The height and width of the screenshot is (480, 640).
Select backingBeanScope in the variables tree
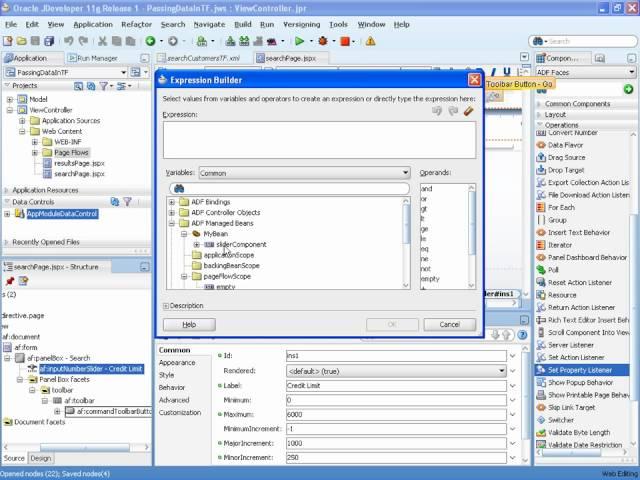point(231,266)
